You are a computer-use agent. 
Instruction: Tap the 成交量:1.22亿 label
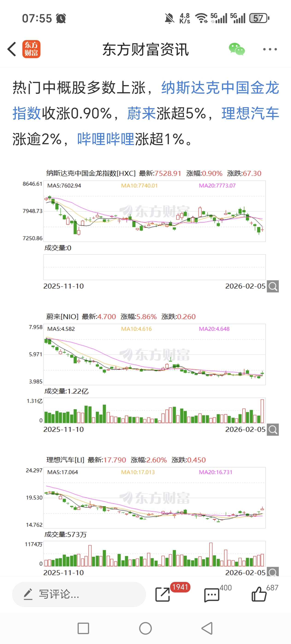(66, 391)
